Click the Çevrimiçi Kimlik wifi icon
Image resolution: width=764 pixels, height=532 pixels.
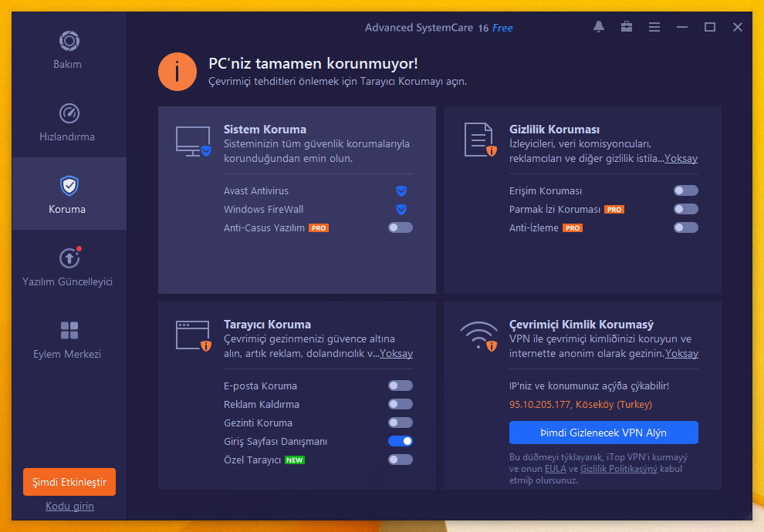coord(479,336)
